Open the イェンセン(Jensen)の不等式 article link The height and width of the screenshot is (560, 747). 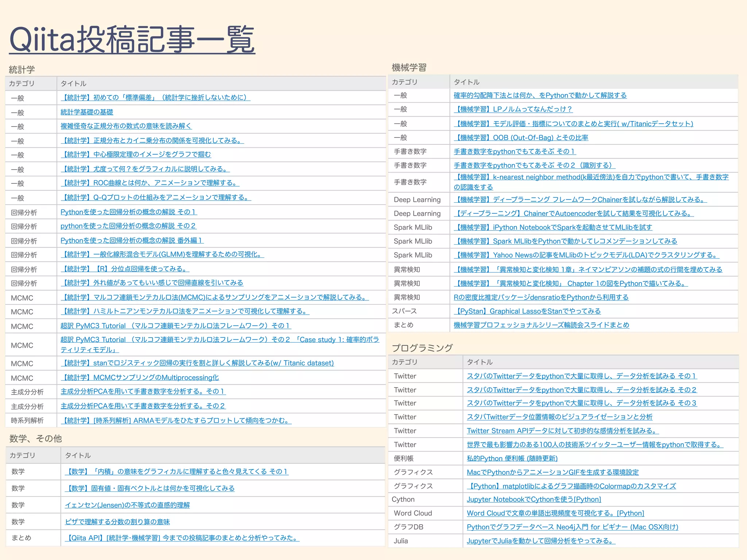pyautogui.click(x=127, y=505)
